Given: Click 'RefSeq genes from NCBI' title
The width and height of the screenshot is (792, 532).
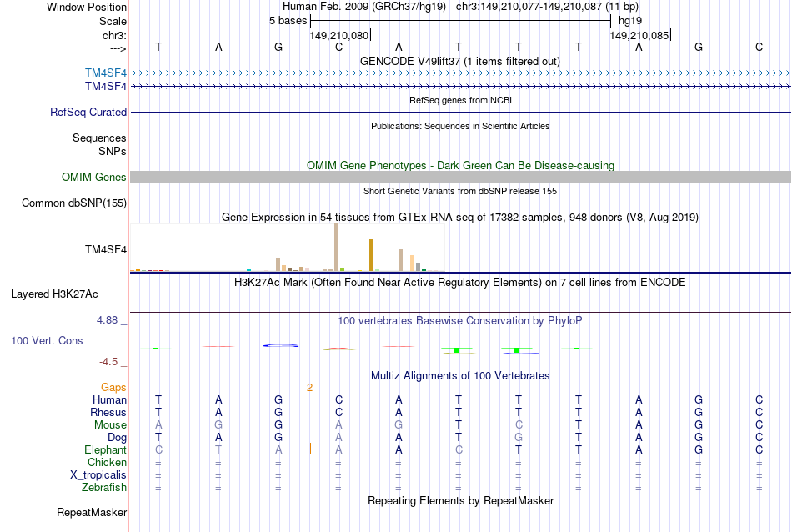Looking at the screenshot, I should point(460,100).
